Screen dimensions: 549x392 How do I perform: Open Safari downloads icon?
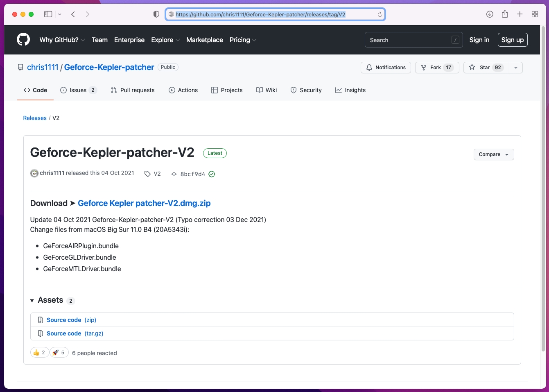tap(490, 14)
